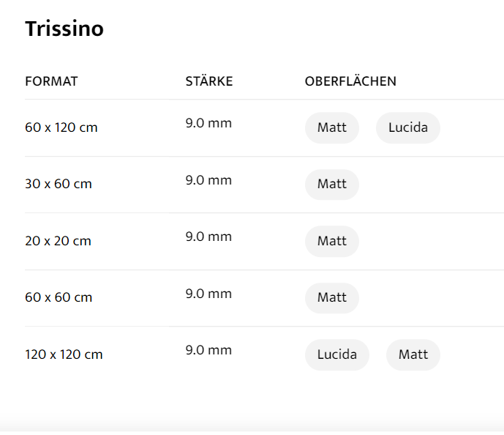The height and width of the screenshot is (435, 504).
Task: Click the OBERFLÄCHEN column header
Action: (x=350, y=81)
